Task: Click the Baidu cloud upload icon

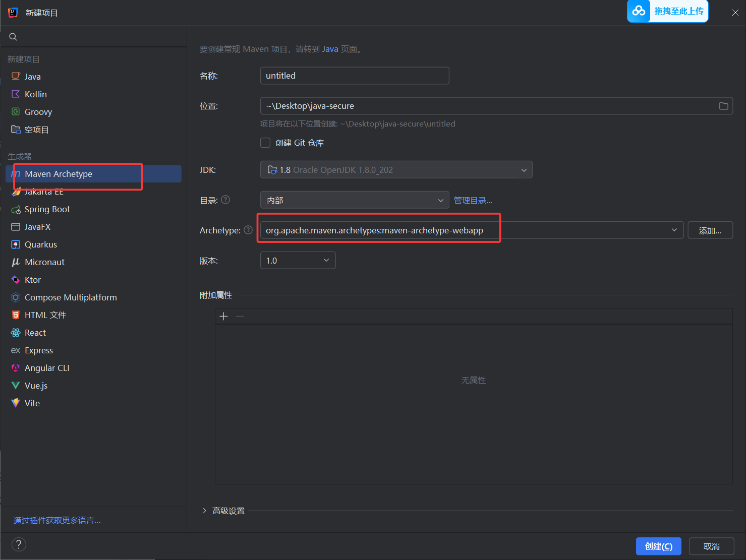Action: pyautogui.click(x=639, y=11)
